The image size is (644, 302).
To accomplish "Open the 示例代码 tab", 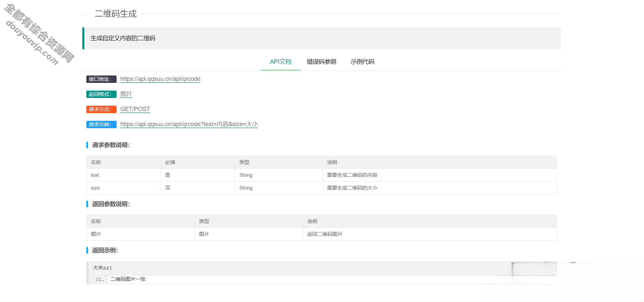I will [x=362, y=62].
